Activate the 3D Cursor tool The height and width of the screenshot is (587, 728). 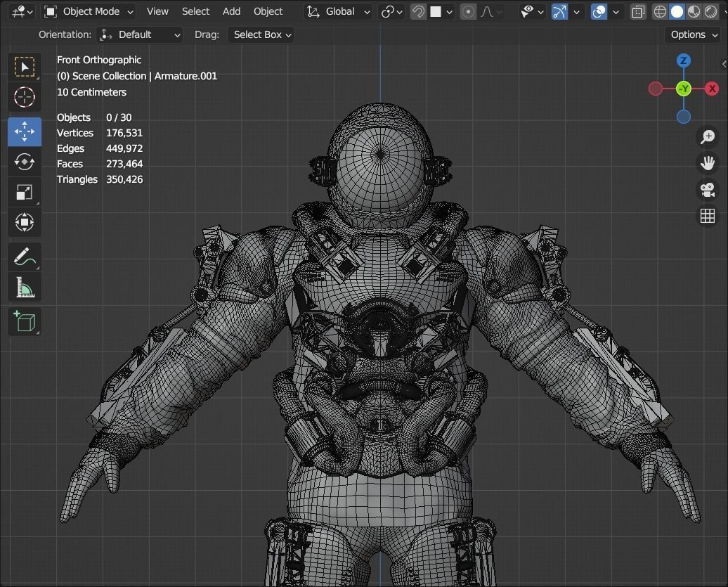click(x=25, y=97)
